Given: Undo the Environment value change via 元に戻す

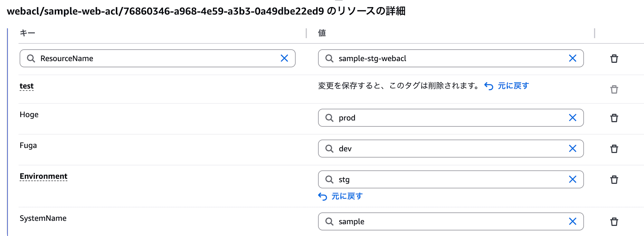Looking at the screenshot, I should coord(347,195).
